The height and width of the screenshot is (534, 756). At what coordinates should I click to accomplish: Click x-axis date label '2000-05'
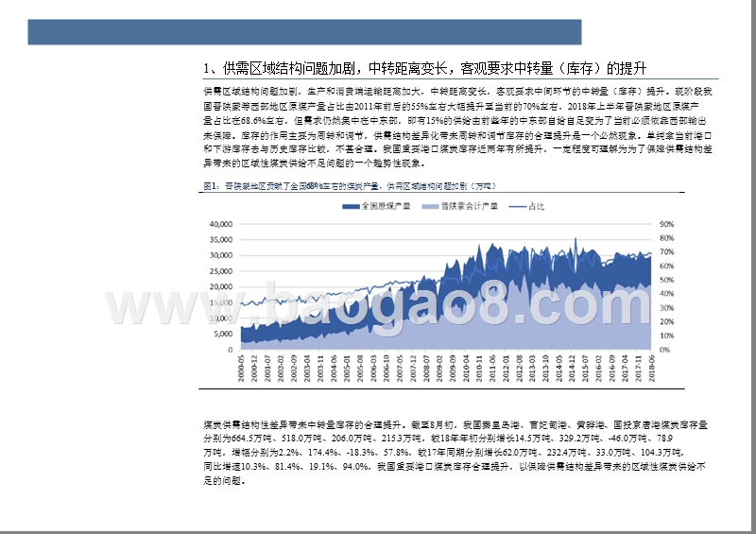[x=242, y=369]
